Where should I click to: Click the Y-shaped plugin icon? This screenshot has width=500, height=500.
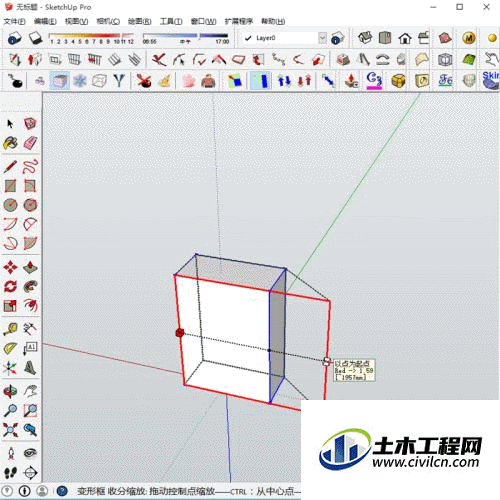point(119,81)
